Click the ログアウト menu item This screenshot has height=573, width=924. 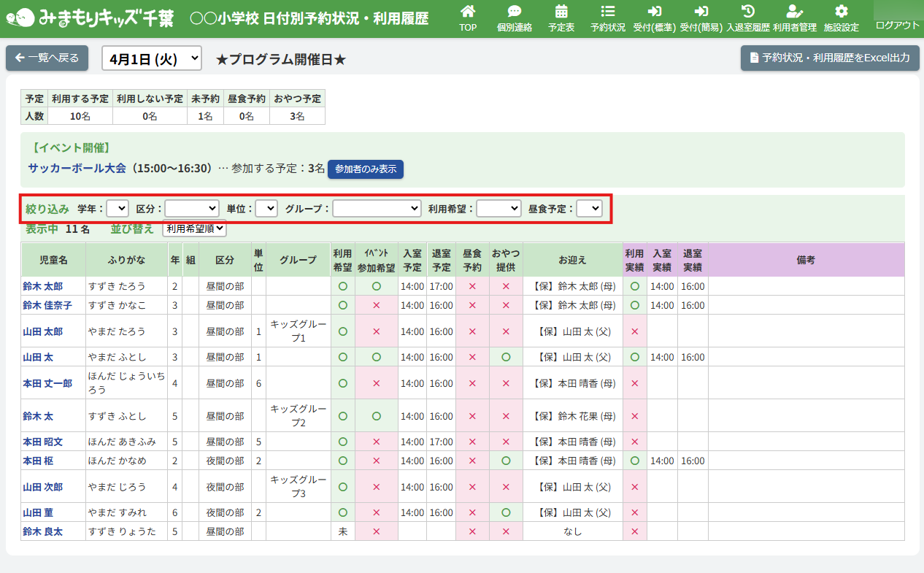click(x=898, y=25)
